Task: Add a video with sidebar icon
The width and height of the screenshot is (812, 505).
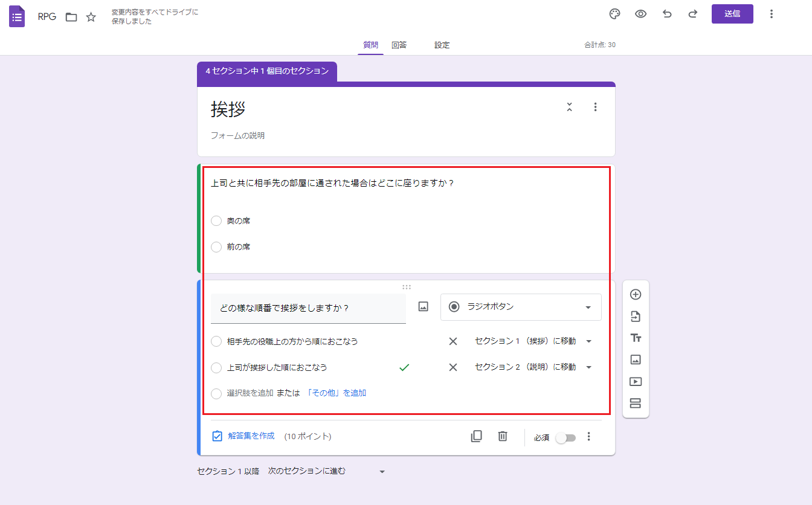Action: (x=635, y=382)
